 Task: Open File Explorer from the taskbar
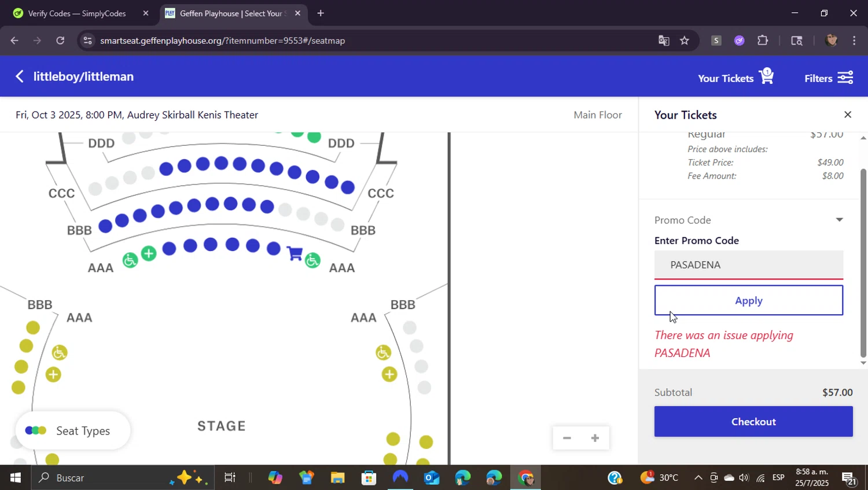click(337, 478)
